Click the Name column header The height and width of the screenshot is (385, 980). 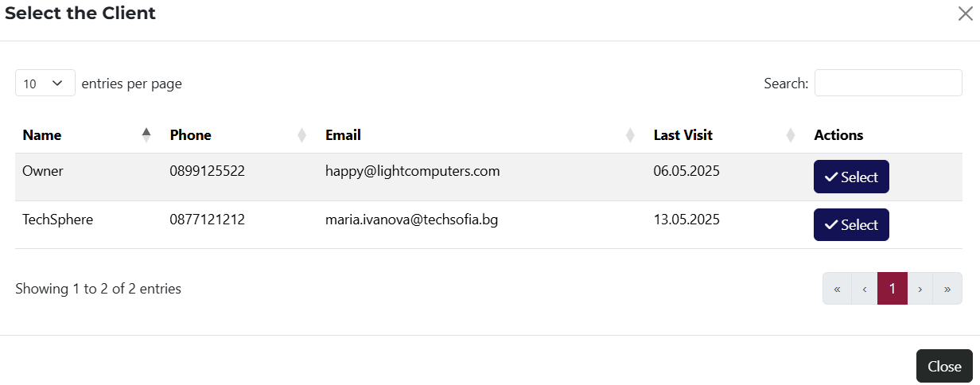(x=42, y=135)
